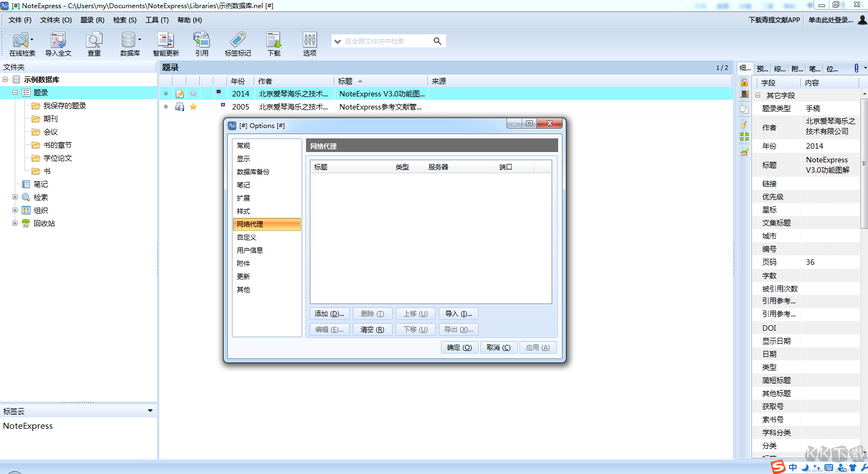The width and height of the screenshot is (868, 474).
Task: Click the details panel vertical scrollbar thumb
Action: click(x=864, y=163)
